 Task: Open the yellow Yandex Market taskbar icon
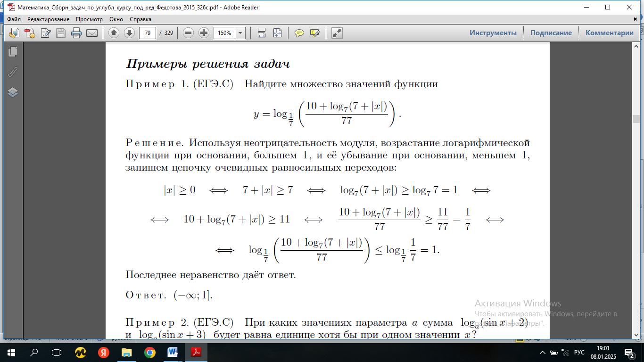tap(81, 352)
